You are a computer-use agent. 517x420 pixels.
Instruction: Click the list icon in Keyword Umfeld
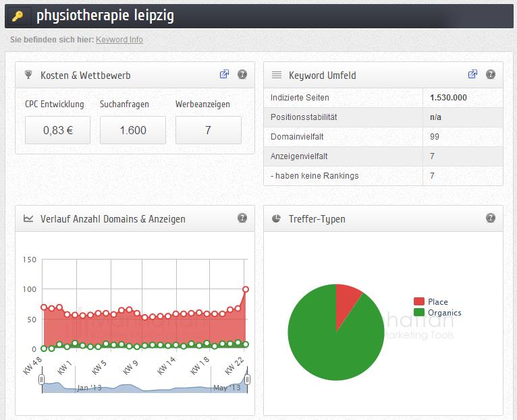coord(277,75)
